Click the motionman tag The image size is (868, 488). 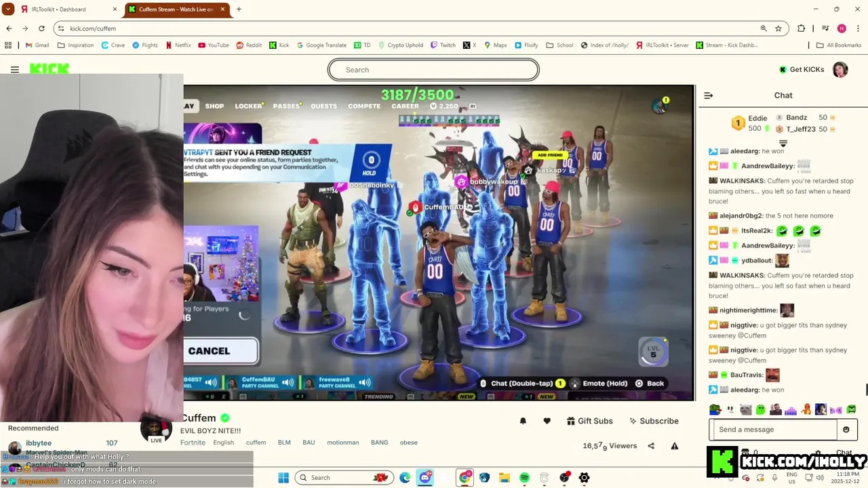pyautogui.click(x=343, y=443)
